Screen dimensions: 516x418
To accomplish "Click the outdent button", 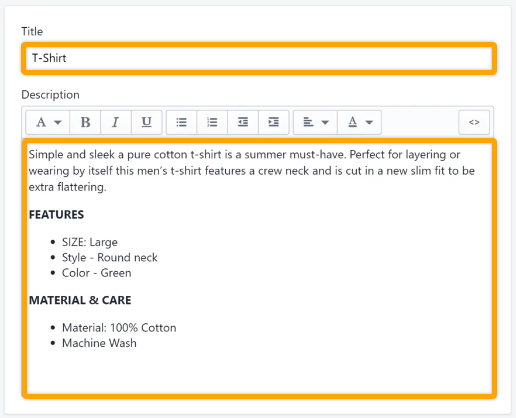I will (x=243, y=122).
